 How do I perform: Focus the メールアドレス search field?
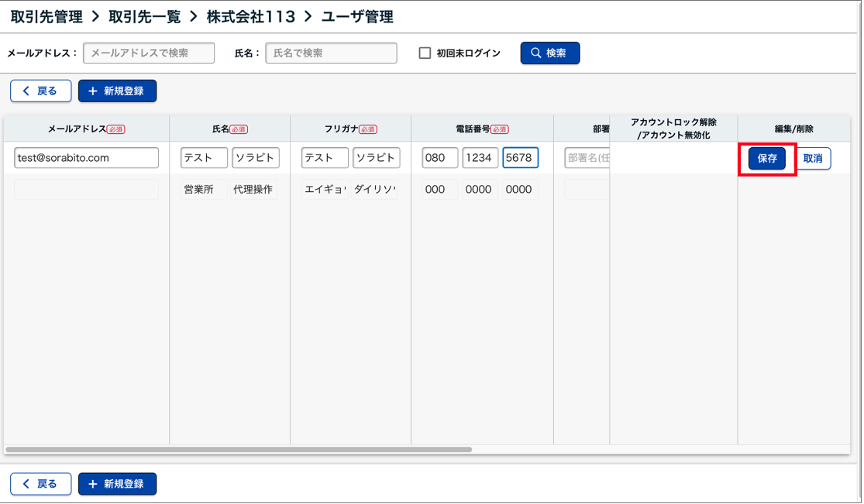click(x=149, y=53)
